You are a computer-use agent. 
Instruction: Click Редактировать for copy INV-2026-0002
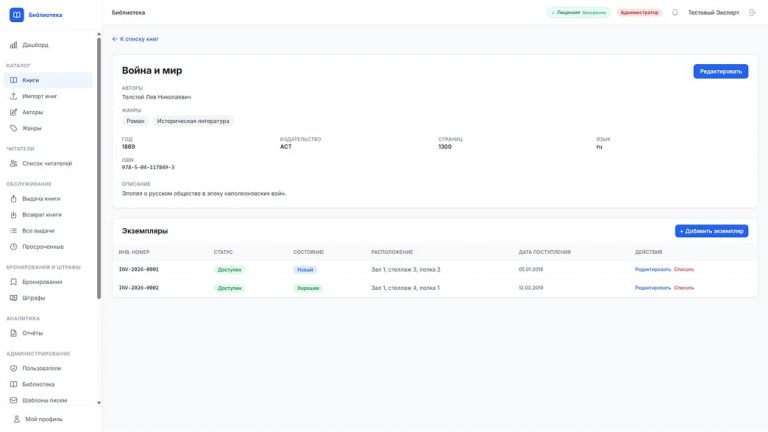coord(653,288)
